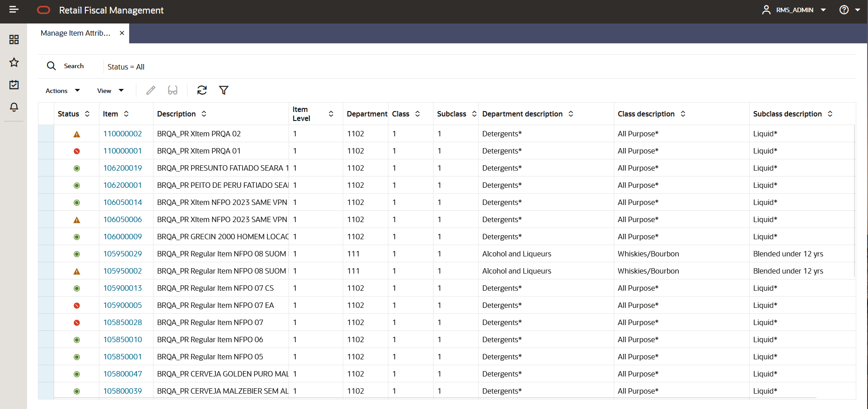Open the Reports checklist icon in sidebar
The image size is (868, 409).
(14, 84)
